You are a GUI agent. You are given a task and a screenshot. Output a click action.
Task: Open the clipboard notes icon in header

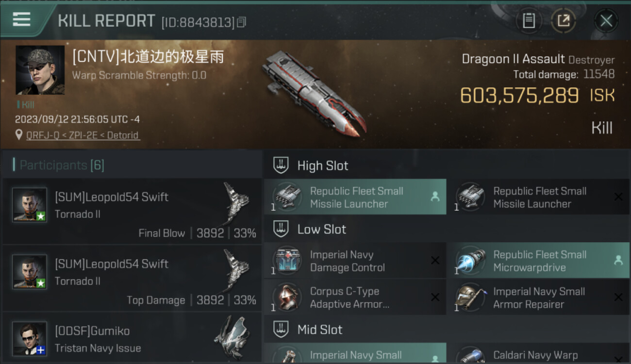tap(529, 20)
